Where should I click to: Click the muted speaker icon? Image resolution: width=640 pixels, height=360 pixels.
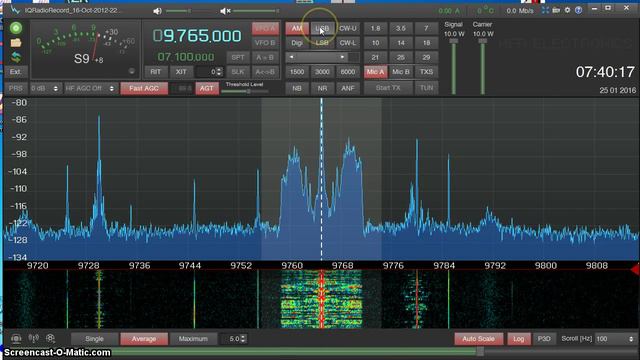pyautogui.click(x=225, y=11)
